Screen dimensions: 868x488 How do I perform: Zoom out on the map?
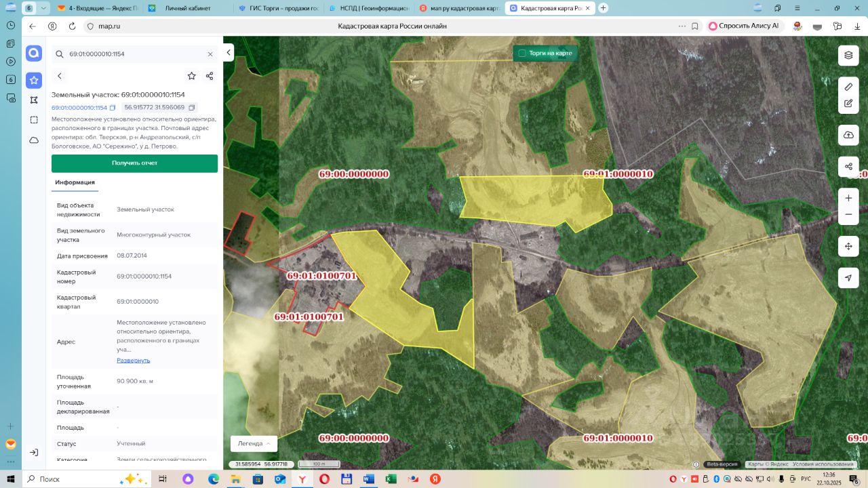[x=848, y=215]
